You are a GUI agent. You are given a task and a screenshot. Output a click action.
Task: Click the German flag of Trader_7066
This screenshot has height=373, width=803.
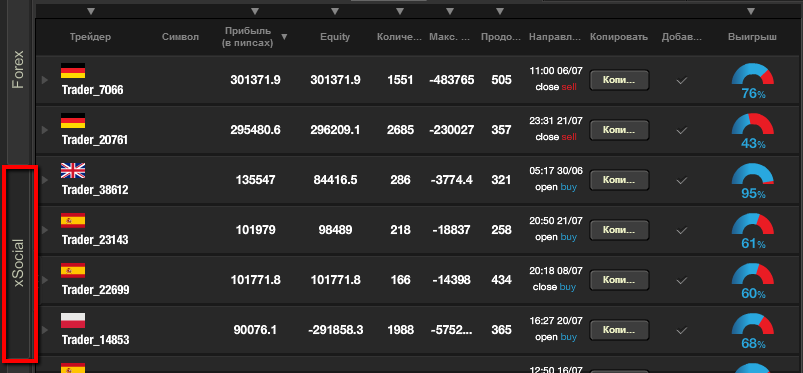pyautogui.click(x=73, y=70)
